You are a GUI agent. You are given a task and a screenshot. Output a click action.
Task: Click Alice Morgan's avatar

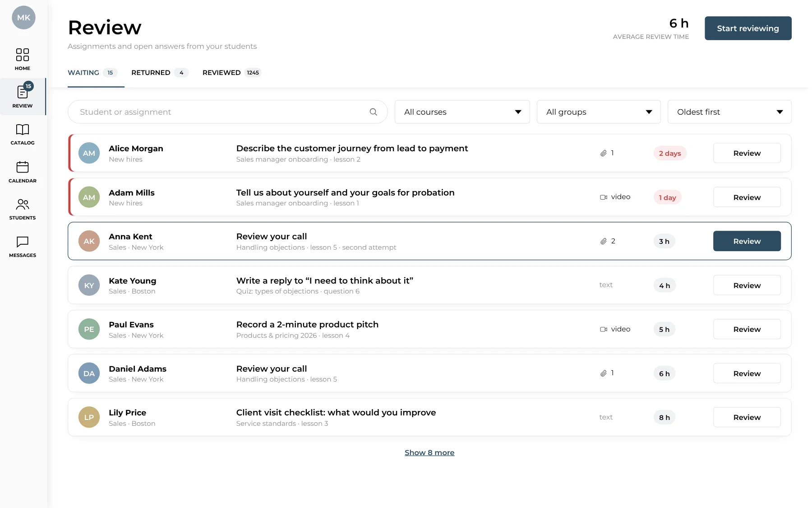click(x=89, y=153)
